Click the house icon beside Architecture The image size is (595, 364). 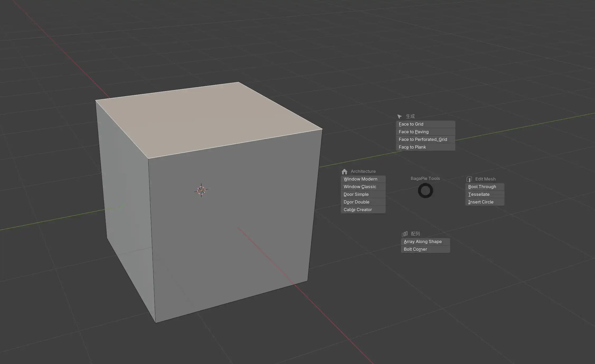(344, 172)
